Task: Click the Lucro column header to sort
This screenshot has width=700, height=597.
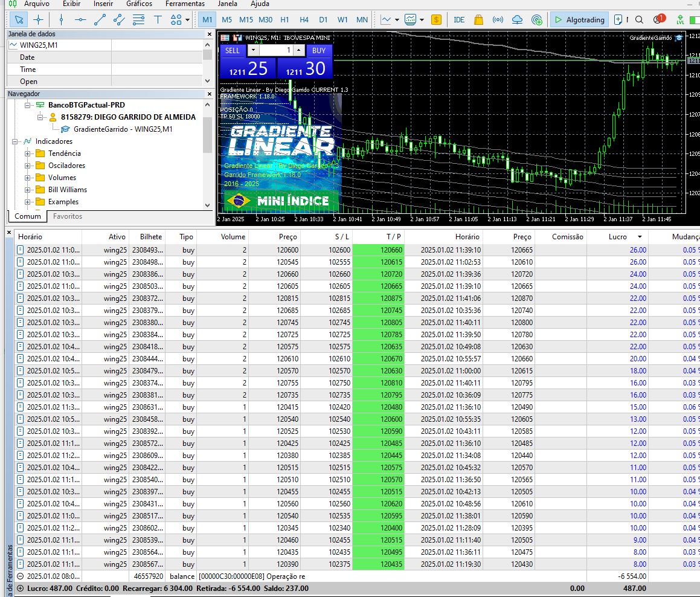Action: pos(617,237)
